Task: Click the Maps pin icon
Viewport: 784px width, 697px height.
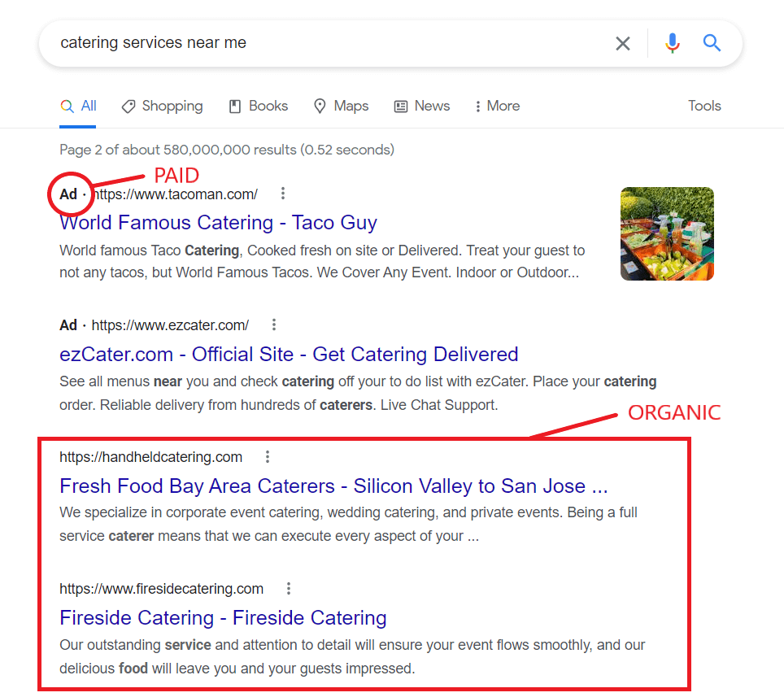Action: [320, 106]
